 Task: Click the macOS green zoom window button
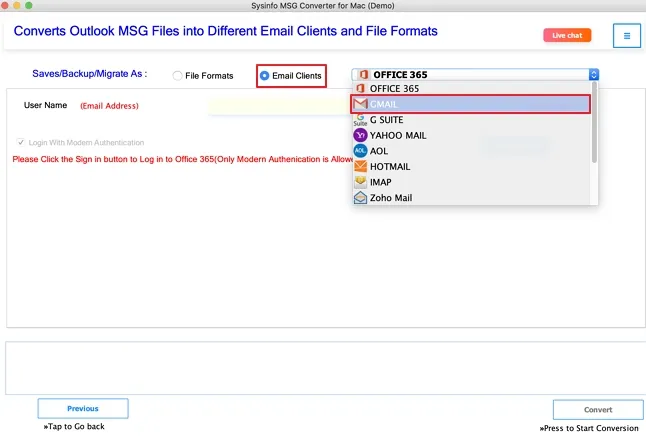(29, 5)
